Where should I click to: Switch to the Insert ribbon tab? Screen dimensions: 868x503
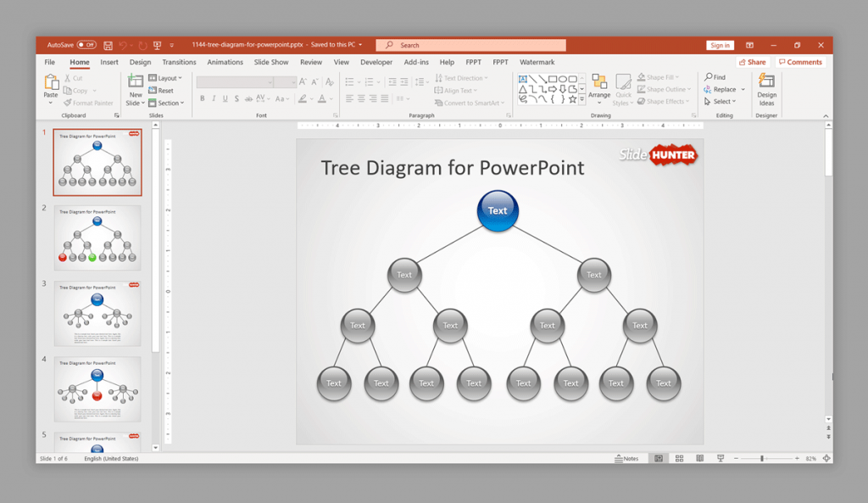click(109, 62)
